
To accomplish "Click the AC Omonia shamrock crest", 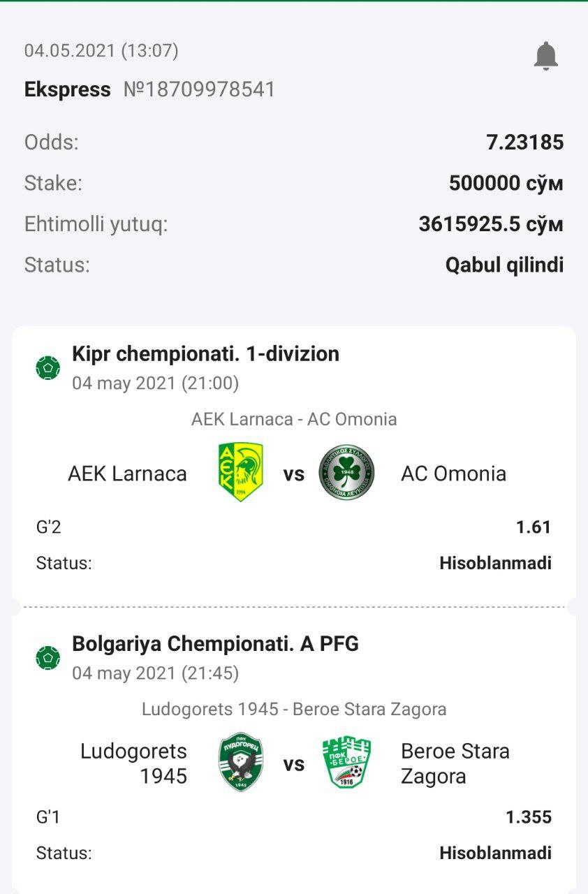I will point(346,473).
